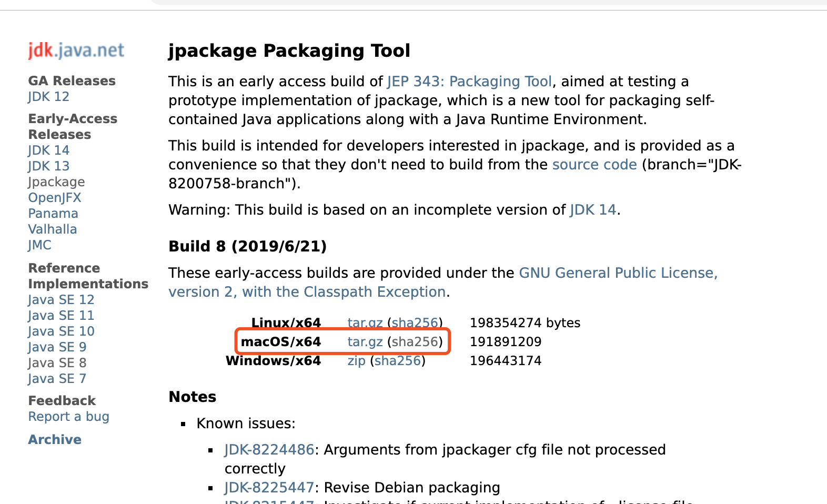Open the JEP 343 Packaging Tool link
The height and width of the screenshot is (504, 827).
coord(468,82)
